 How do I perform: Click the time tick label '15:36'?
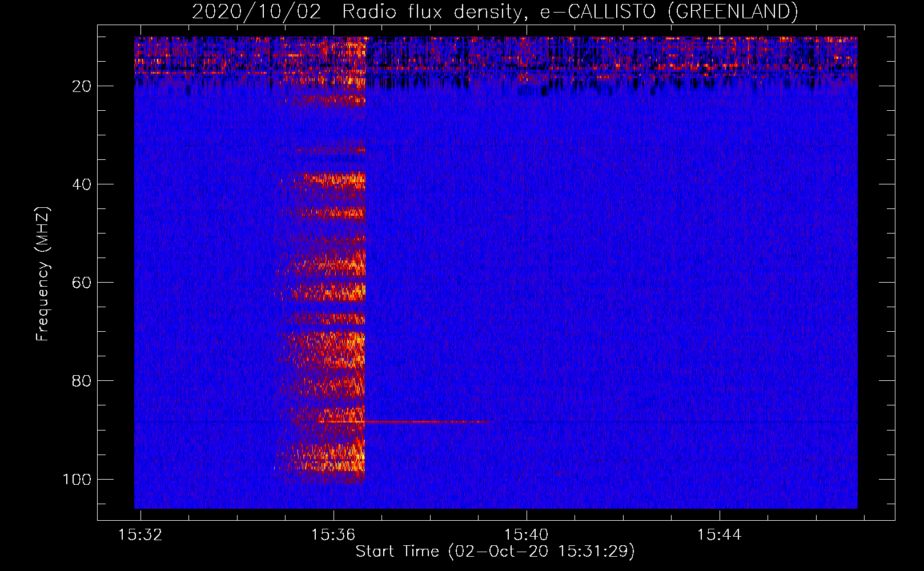click(x=333, y=534)
